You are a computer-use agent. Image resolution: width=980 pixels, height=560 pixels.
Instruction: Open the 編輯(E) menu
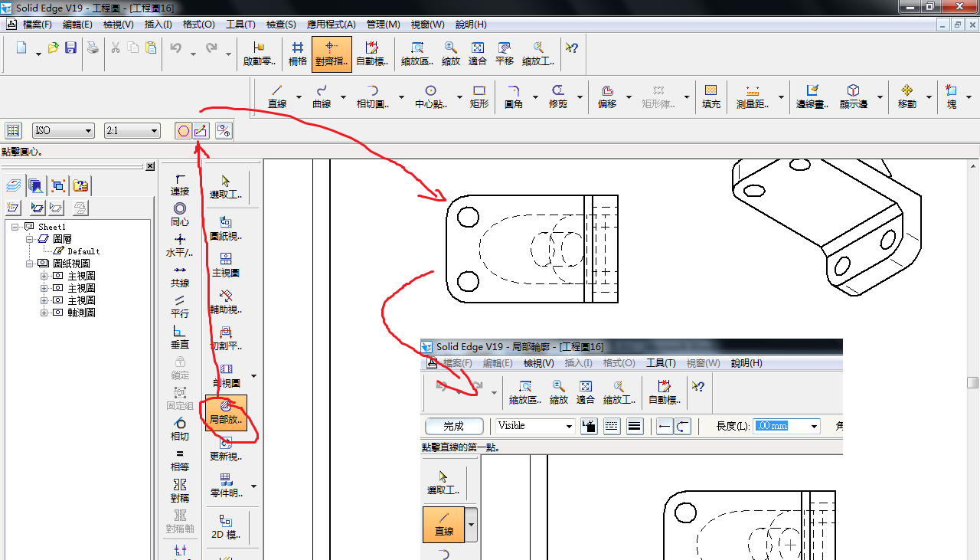pyautogui.click(x=77, y=25)
